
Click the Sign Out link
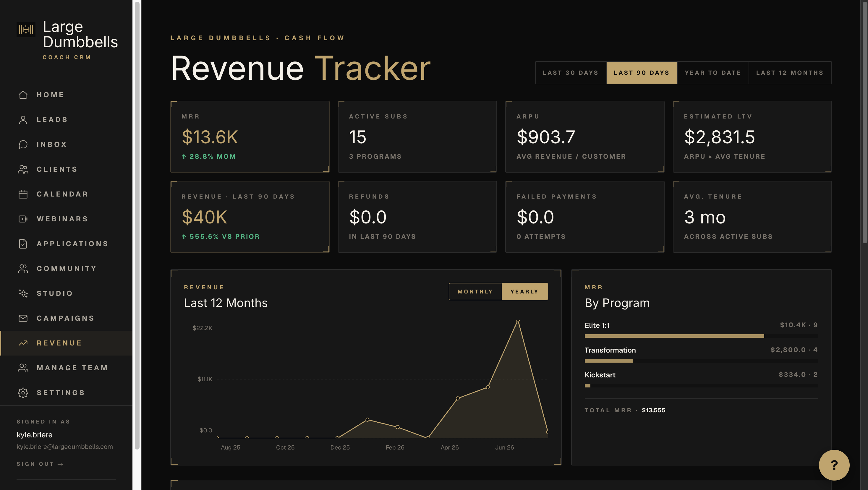40,464
